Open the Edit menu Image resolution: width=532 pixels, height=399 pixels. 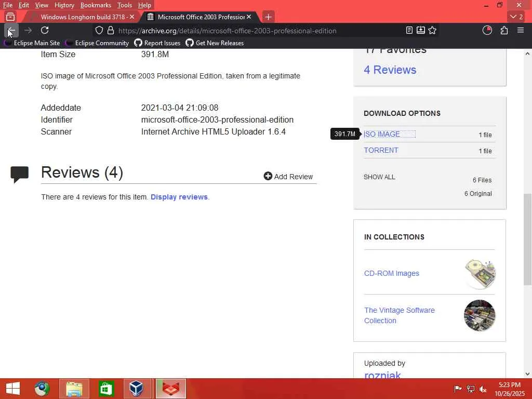[x=24, y=5]
